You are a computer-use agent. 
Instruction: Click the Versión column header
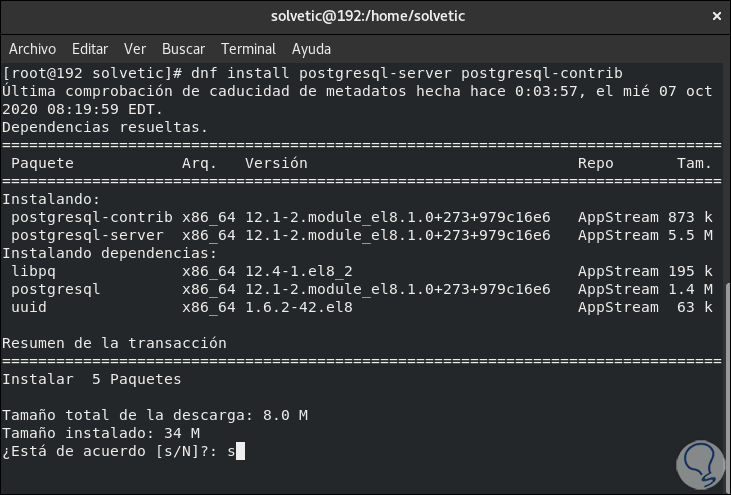tap(276, 163)
